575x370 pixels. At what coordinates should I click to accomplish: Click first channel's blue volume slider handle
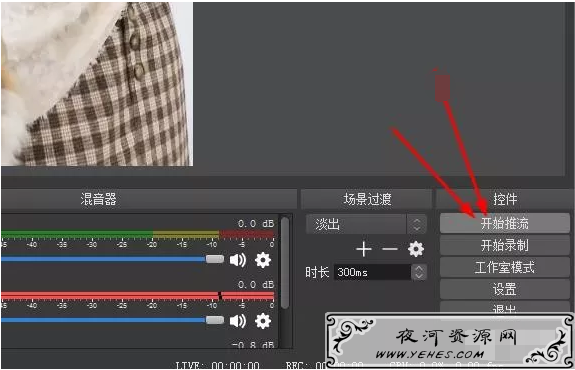point(215,259)
